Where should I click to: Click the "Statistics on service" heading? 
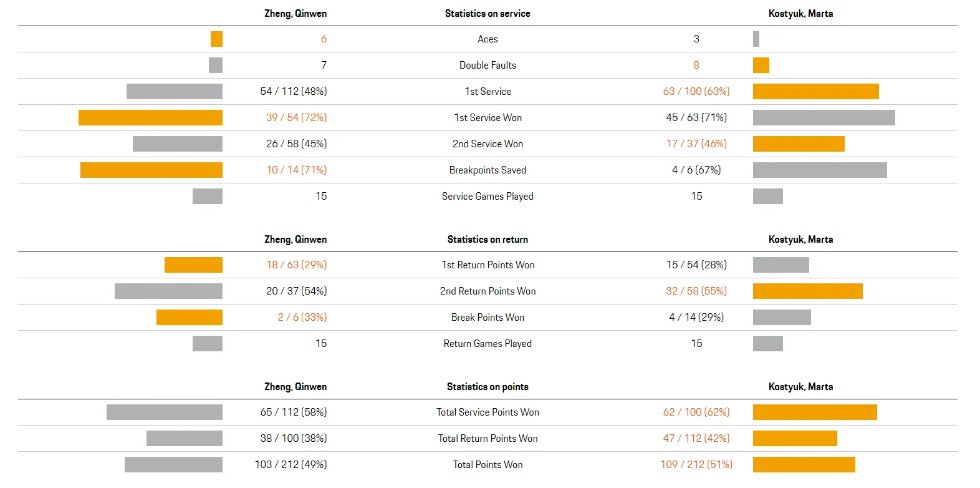click(488, 13)
